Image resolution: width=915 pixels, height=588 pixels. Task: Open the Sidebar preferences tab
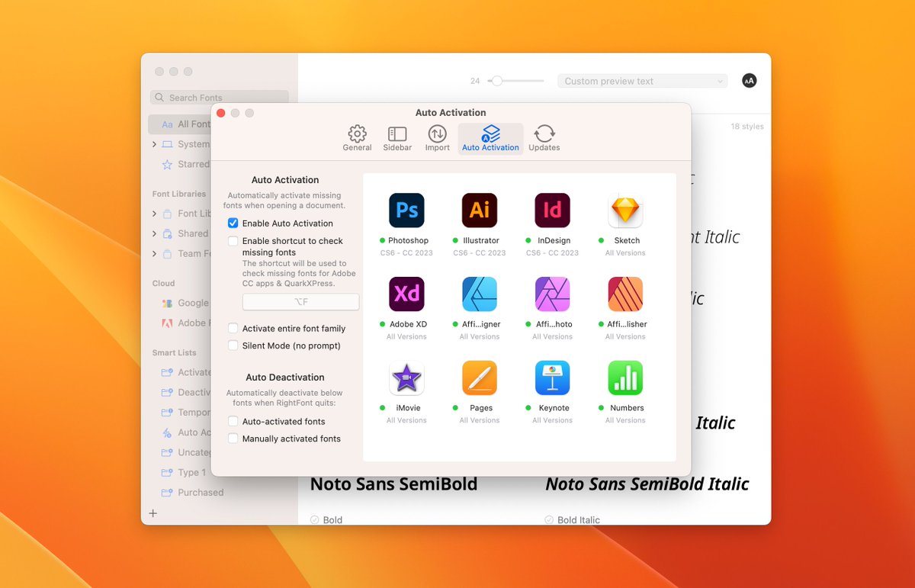397,139
